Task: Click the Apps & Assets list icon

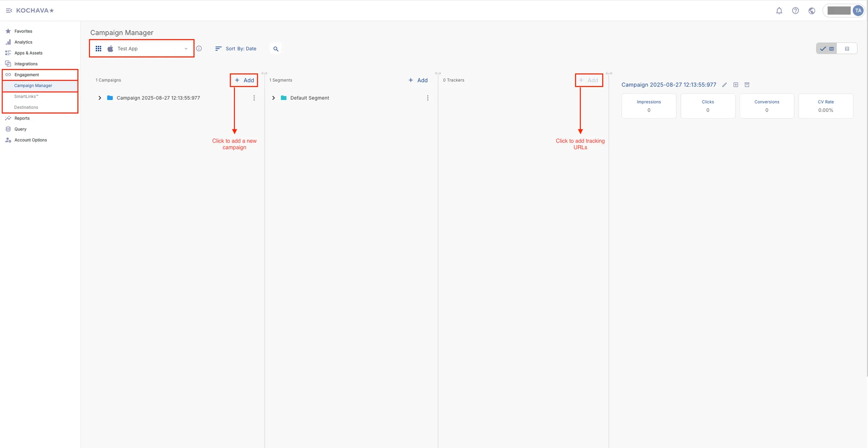Action: [8, 53]
